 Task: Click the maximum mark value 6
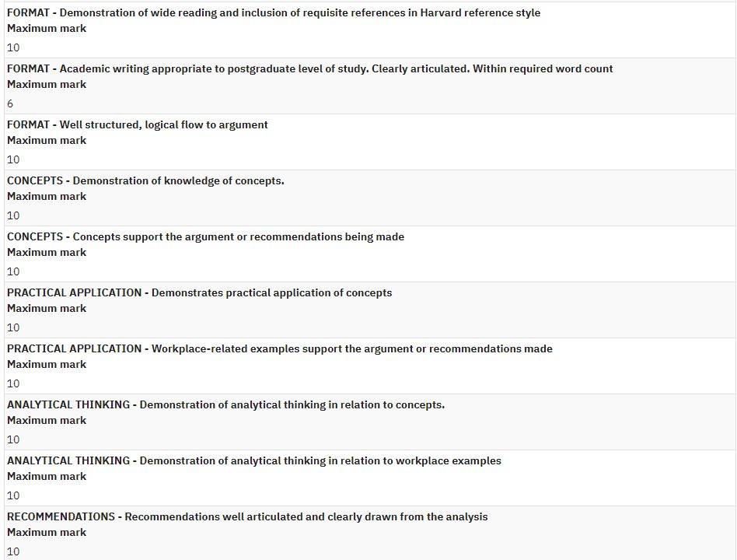pos(10,104)
